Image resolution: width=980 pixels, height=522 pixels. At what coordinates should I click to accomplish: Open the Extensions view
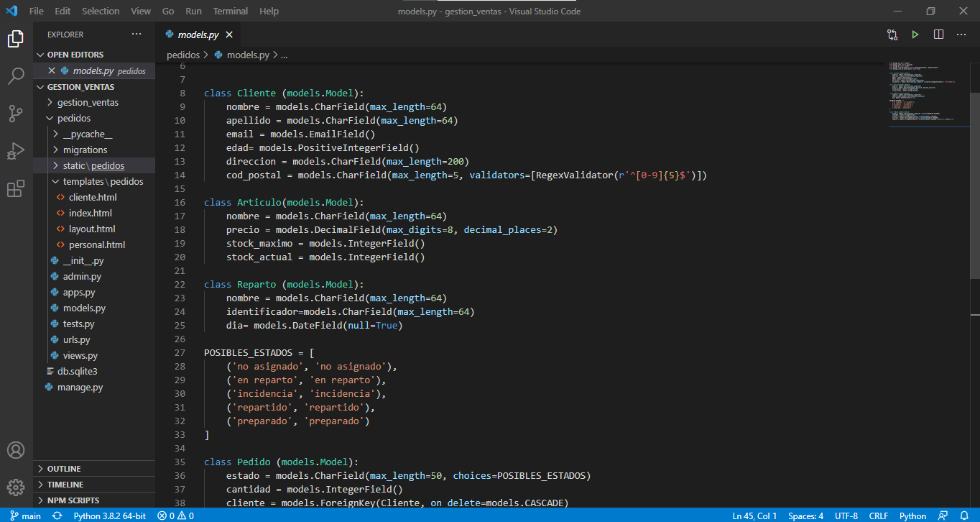click(x=16, y=188)
